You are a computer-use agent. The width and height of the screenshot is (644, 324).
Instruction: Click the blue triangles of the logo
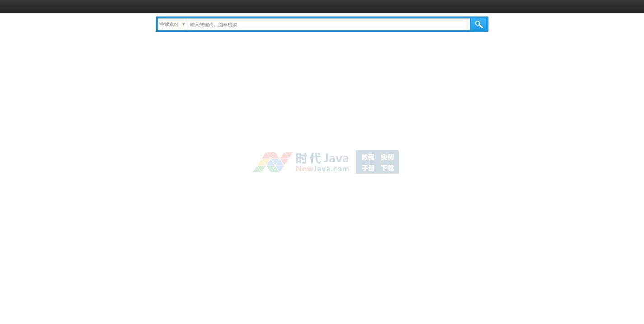tap(275, 163)
